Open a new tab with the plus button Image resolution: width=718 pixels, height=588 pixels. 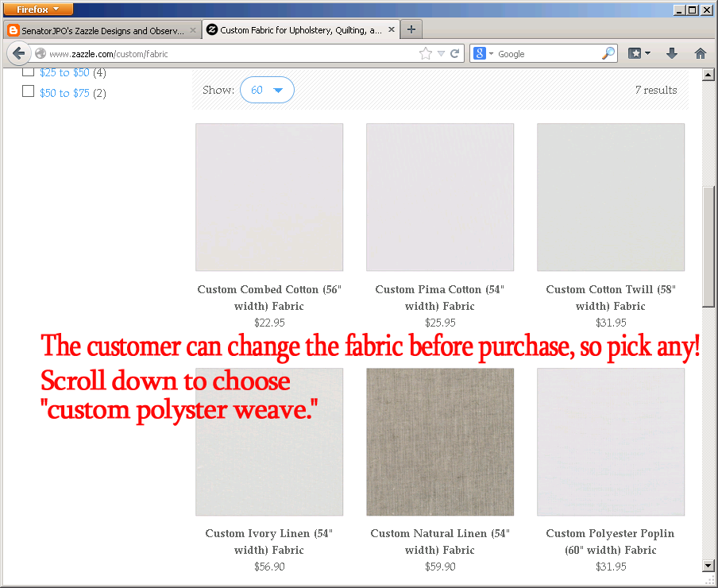coord(411,29)
